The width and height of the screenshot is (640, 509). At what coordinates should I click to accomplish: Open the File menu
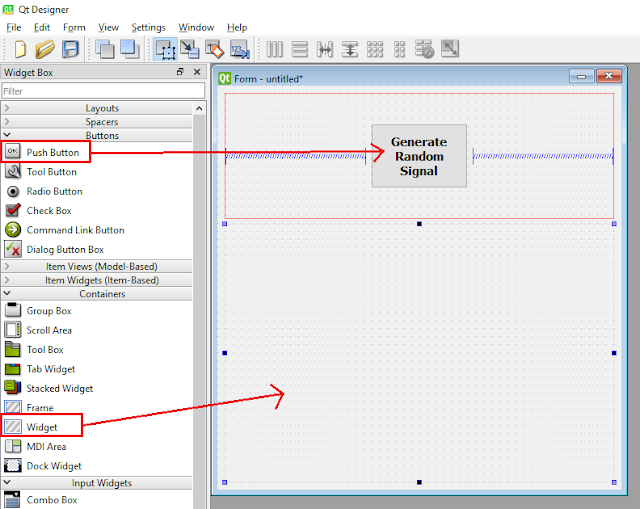pos(14,27)
